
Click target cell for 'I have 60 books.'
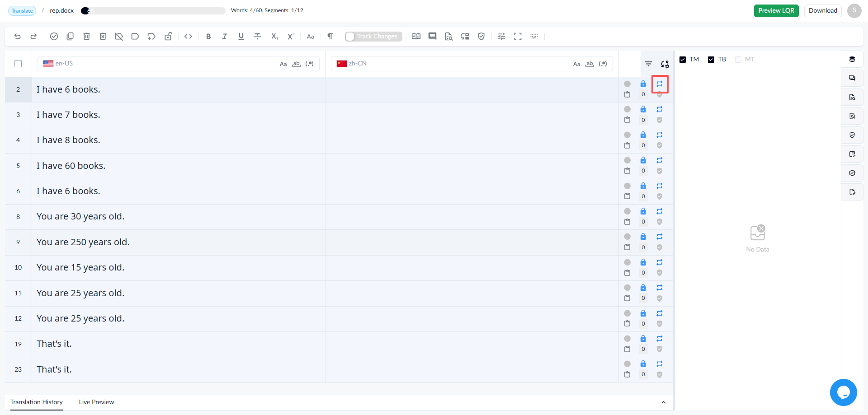pos(472,166)
